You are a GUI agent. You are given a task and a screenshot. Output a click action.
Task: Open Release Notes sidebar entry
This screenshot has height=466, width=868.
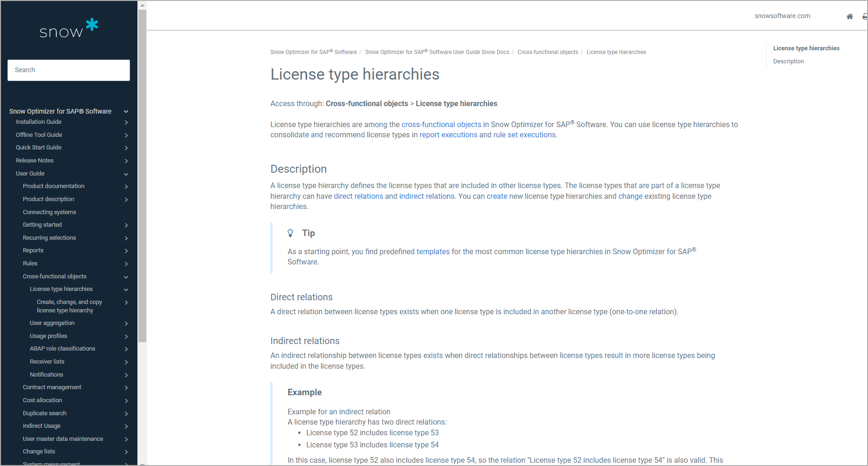pos(34,161)
